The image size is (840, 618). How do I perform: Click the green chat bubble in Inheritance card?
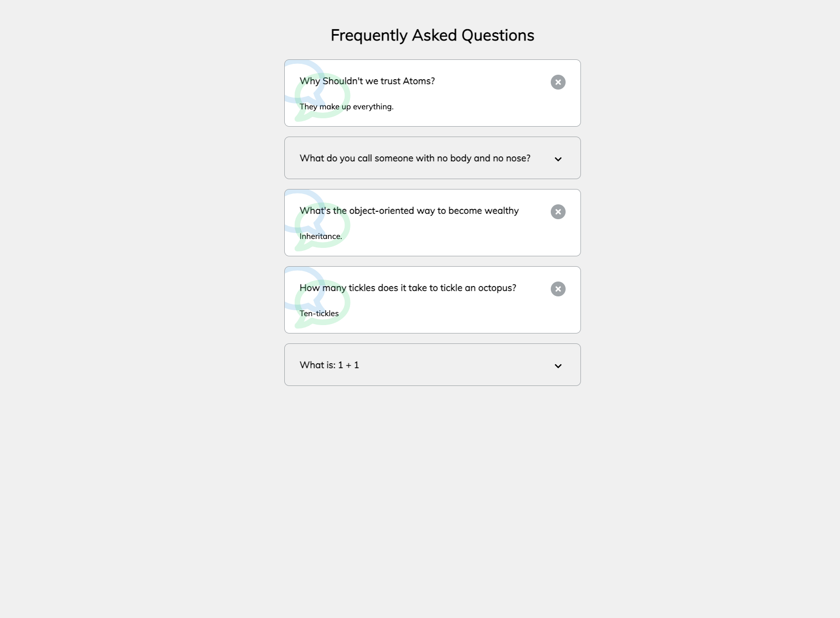[x=322, y=227]
